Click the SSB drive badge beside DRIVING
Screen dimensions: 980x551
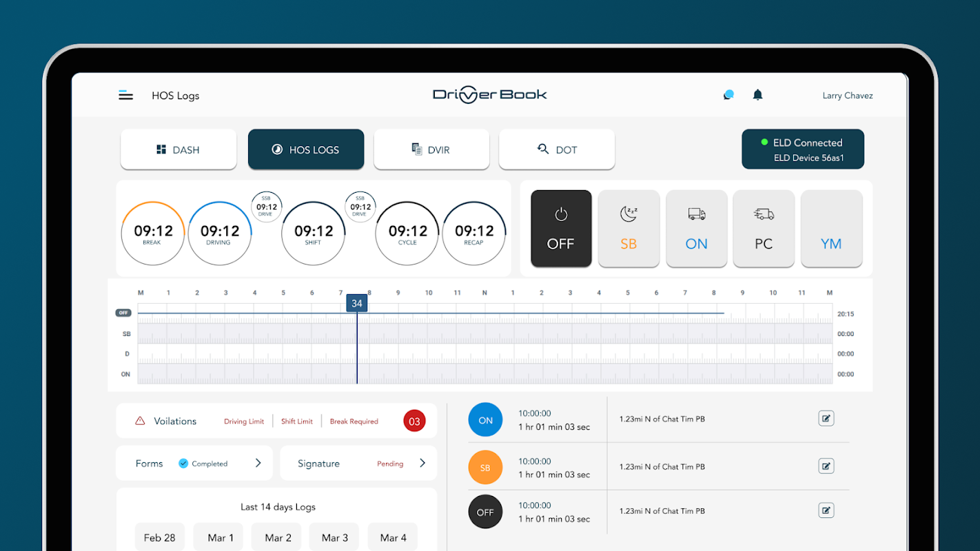[266, 207]
